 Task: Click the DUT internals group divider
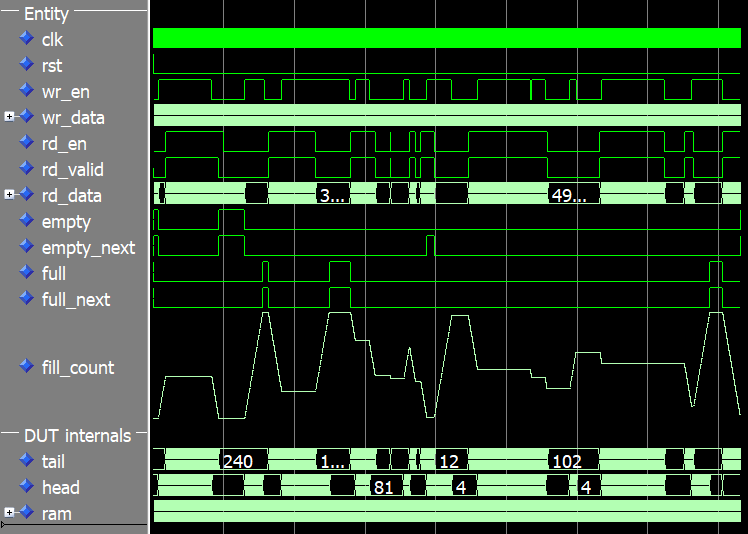[78, 435]
